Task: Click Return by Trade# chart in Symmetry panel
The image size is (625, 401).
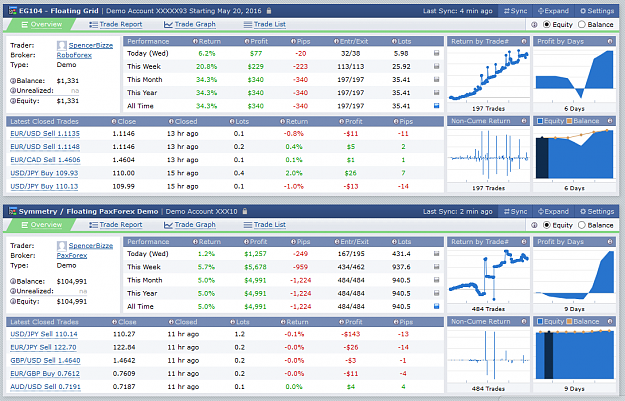Action: [488, 275]
